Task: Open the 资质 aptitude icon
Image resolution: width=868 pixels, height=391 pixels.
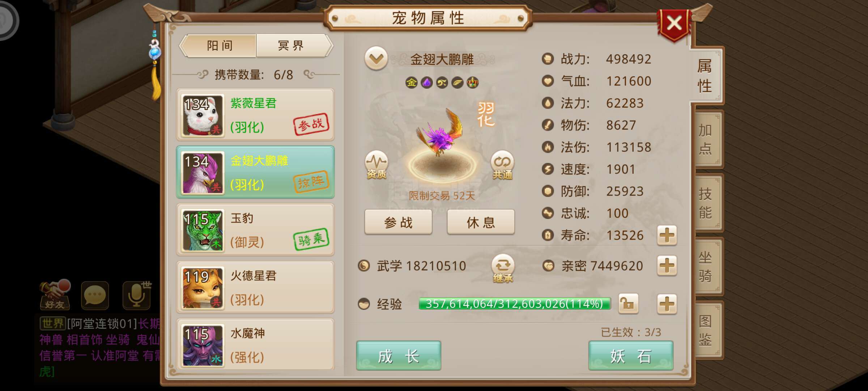Action: (376, 165)
